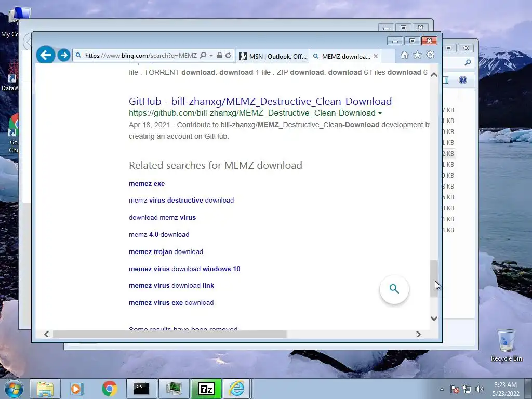Click horizontal scrollbar right arrow
The height and width of the screenshot is (399, 532).
(x=418, y=334)
